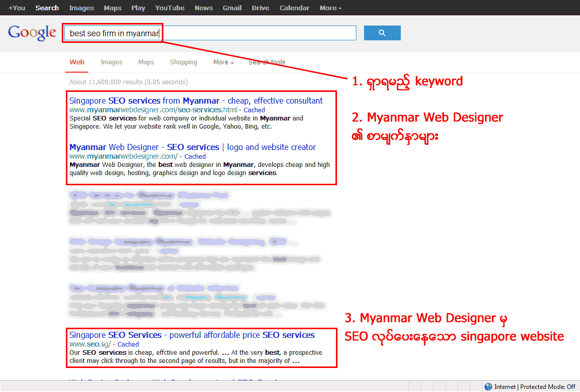This screenshot has width=580, height=392.
Task: Open Play in the top black bar
Action: coord(138,8)
